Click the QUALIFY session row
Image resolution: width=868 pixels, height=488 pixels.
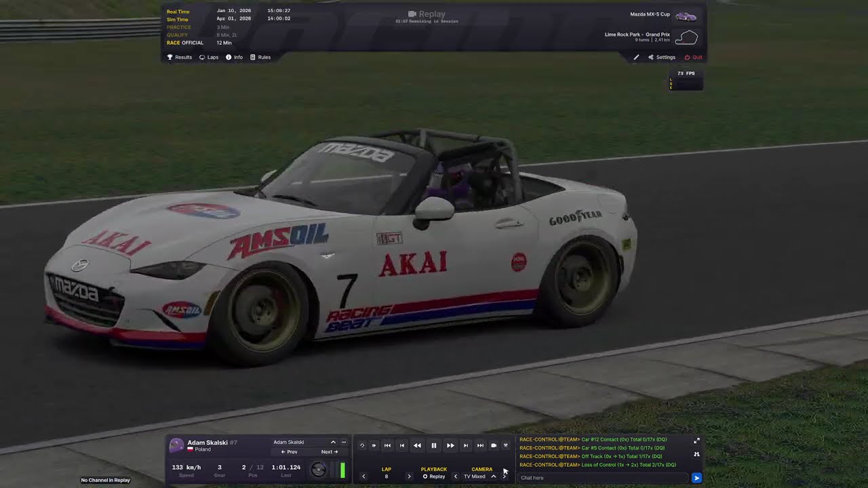click(x=202, y=35)
